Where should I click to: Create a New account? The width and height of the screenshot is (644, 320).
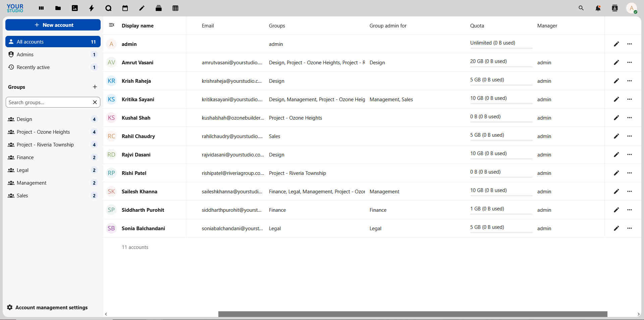pyautogui.click(x=53, y=25)
